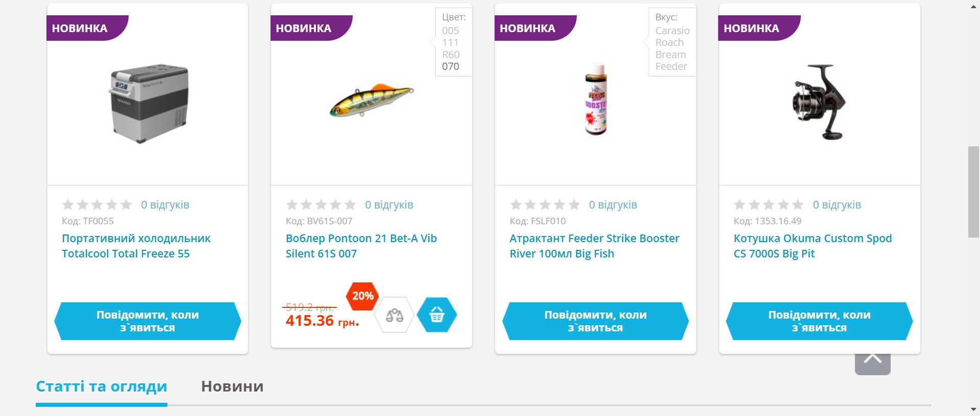Open the Котушка Okuma Custom Spod link
The height and width of the screenshot is (416, 980).
(x=812, y=246)
